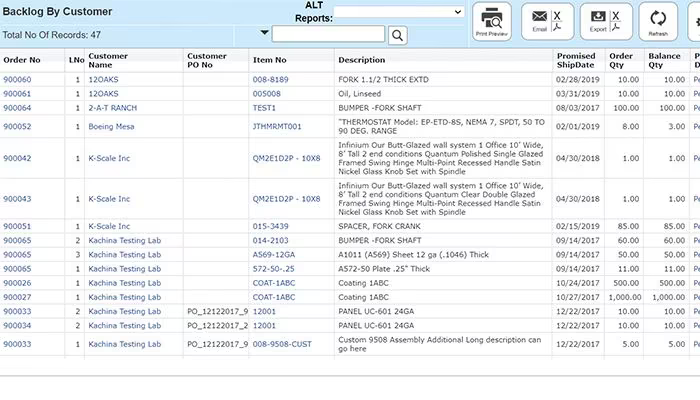Screen dimensions: 700x400
Task: Sort by LNo column header
Action: 76,60
